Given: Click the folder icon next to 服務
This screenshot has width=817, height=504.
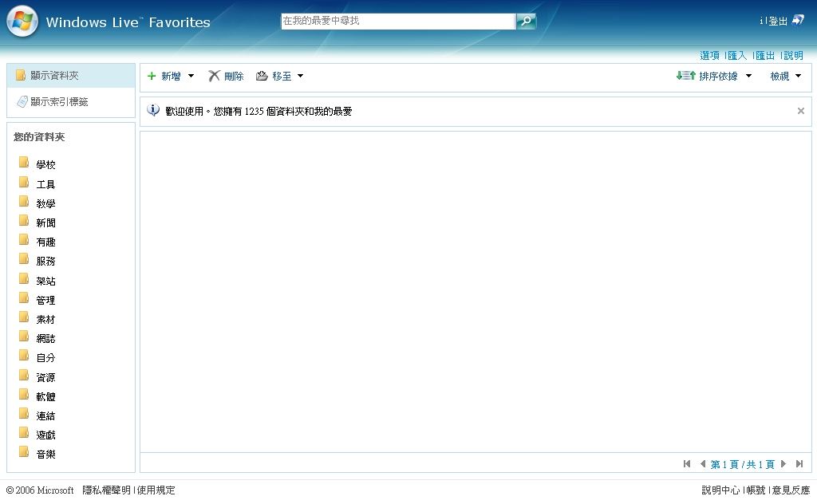Looking at the screenshot, I should 24,259.
